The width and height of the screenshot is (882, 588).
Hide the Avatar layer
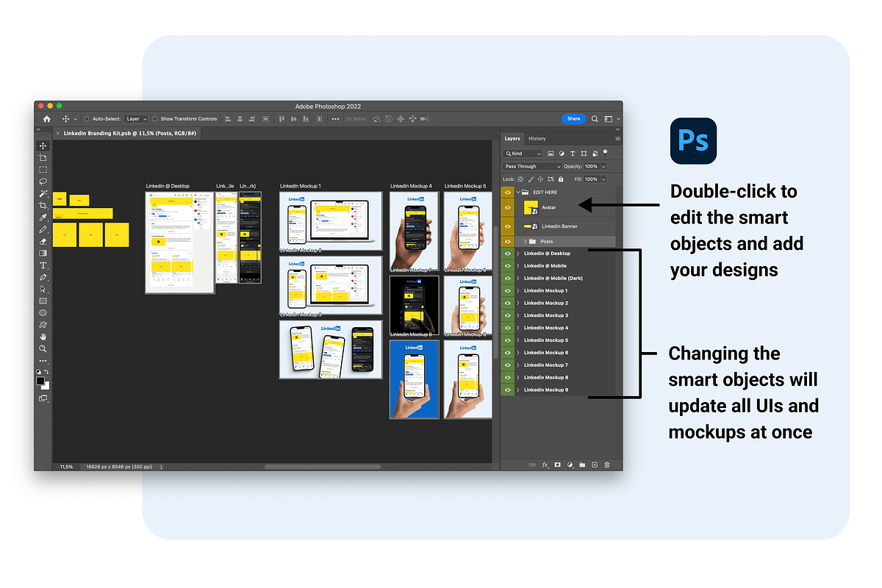point(507,207)
